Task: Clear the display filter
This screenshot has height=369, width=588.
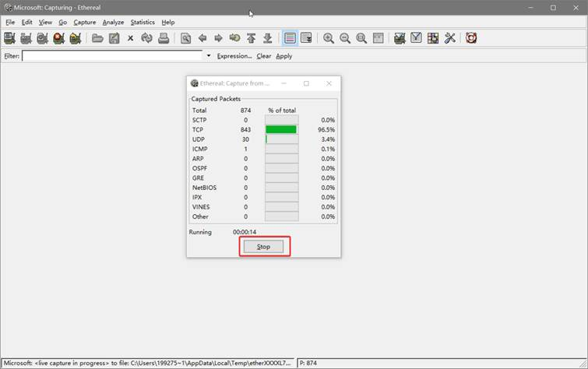Action: tap(264, 56)
